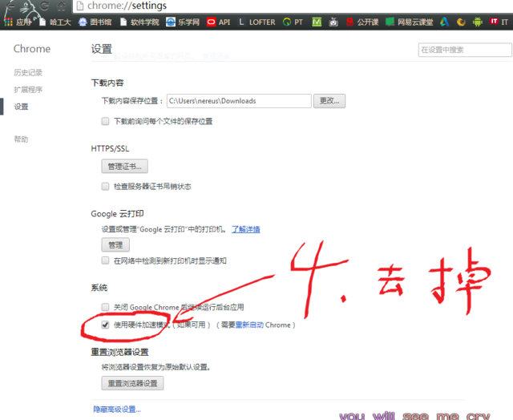Click the blue A-shaped bookmark icon
Viewport: 513px width, 420px height.
pyautogui.click(x=444, y=22)
